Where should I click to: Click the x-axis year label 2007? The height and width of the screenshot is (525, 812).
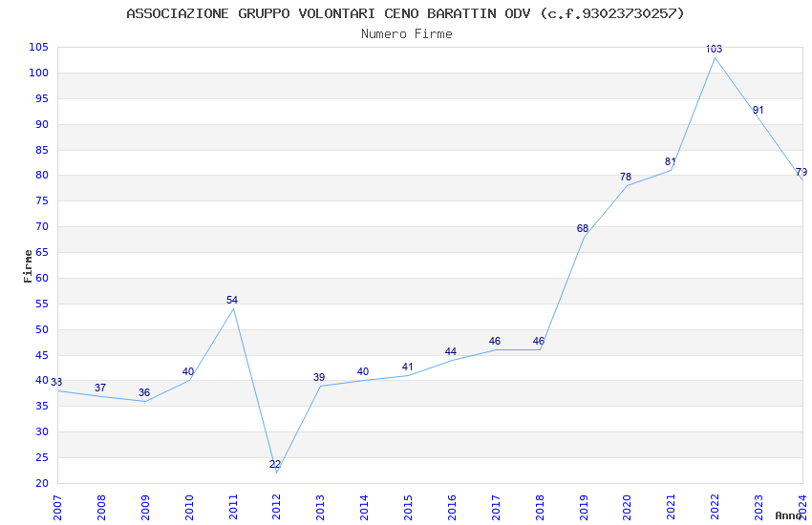pos(57,508)
